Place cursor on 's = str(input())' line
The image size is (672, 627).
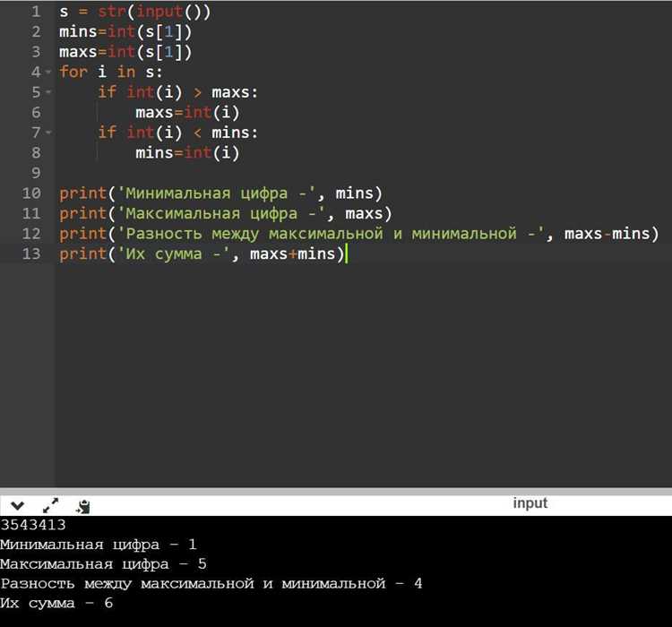click(x=135, y=12)
